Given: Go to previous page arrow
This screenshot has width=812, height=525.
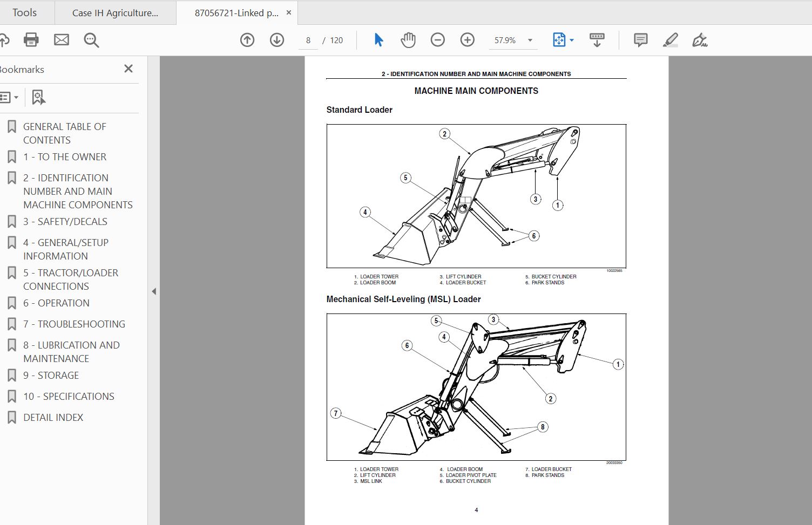Looking at the screenshot, I should point(247,40).
